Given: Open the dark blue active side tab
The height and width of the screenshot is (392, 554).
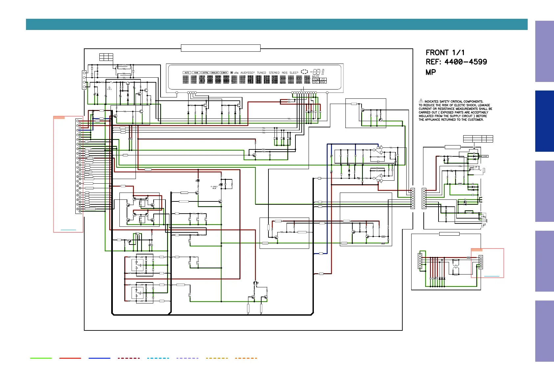Looking at the screenshot, I should point(544,121).
